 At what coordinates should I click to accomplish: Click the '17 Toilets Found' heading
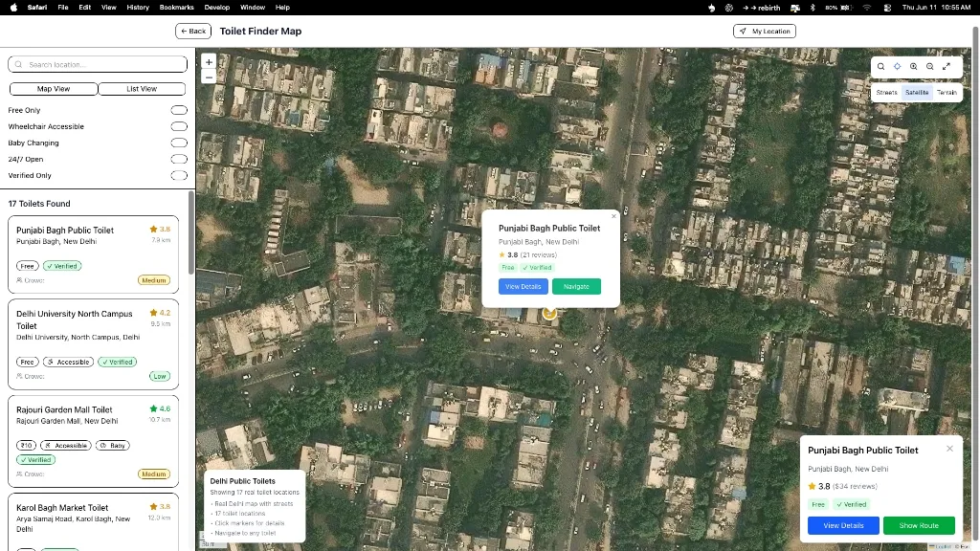pyautogui.click(x=39, y=204)
